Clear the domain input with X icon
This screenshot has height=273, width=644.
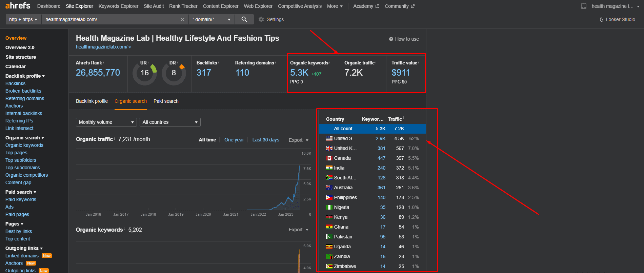pos(182,20)
